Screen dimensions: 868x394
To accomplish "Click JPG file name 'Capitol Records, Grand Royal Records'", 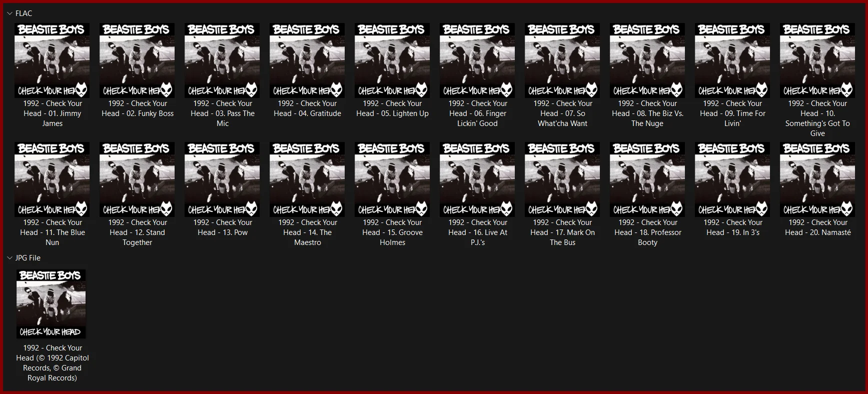I will click(x=52, y=363).
